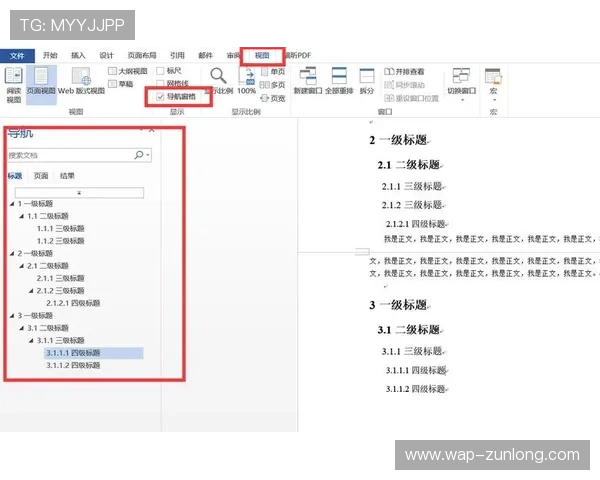Collapse the '2 一级标题' tree node
The height and width of the screenshot is (480, 600).
pyautogui.click(x=12, y=253)
